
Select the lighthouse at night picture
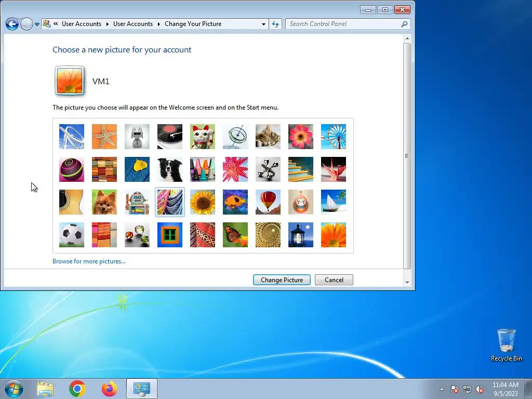coord(301,235)
